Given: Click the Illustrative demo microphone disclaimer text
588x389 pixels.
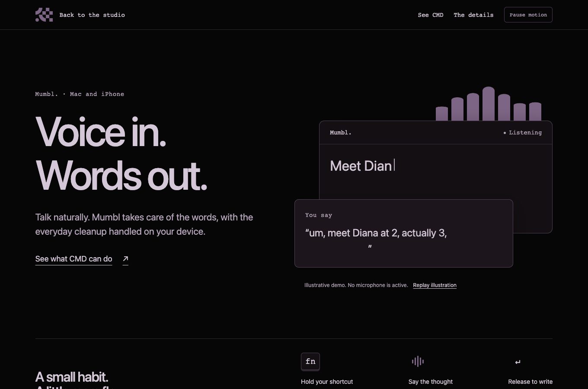Looking at the screenshot, I should click(x=356, y=285).
